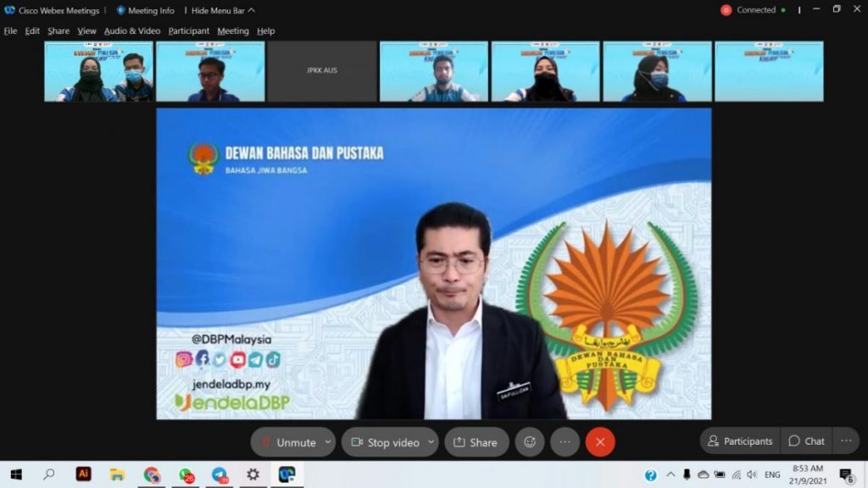
Task: Open Wi-Fi network tray icon
Action: coord(737,474)
